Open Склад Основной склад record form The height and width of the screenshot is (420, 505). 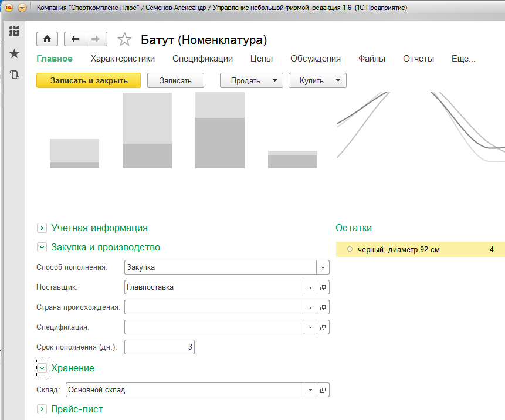pyautogui.click(x=323, y=390)
